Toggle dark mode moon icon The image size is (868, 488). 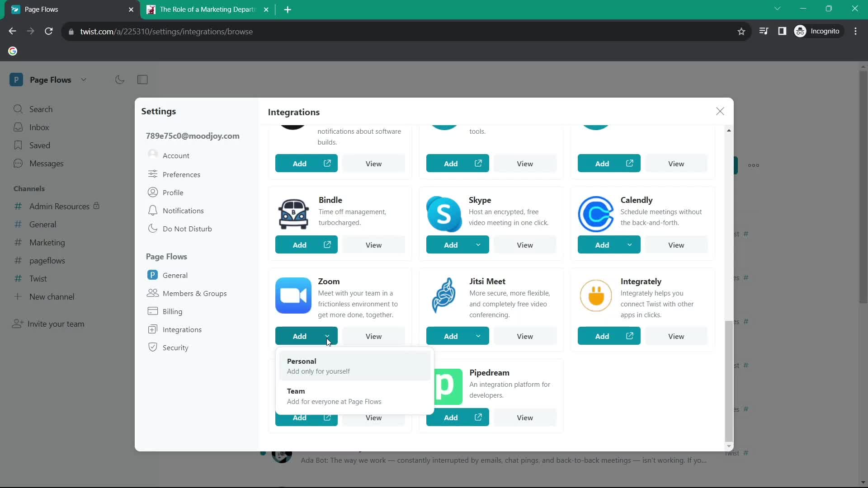tap(120, 79)
